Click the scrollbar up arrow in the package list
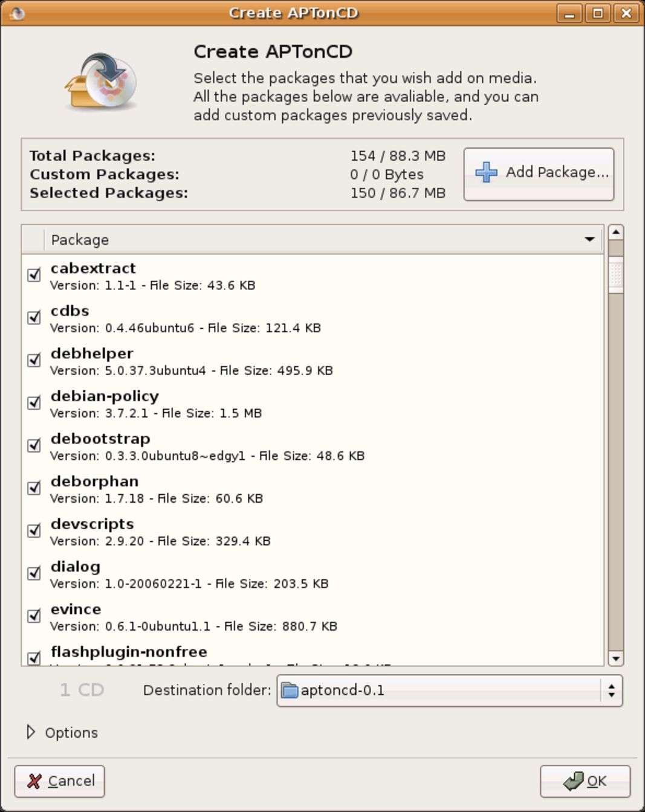Image resolution: width=645 pixels, height=812 pixels. pos(615,232)
